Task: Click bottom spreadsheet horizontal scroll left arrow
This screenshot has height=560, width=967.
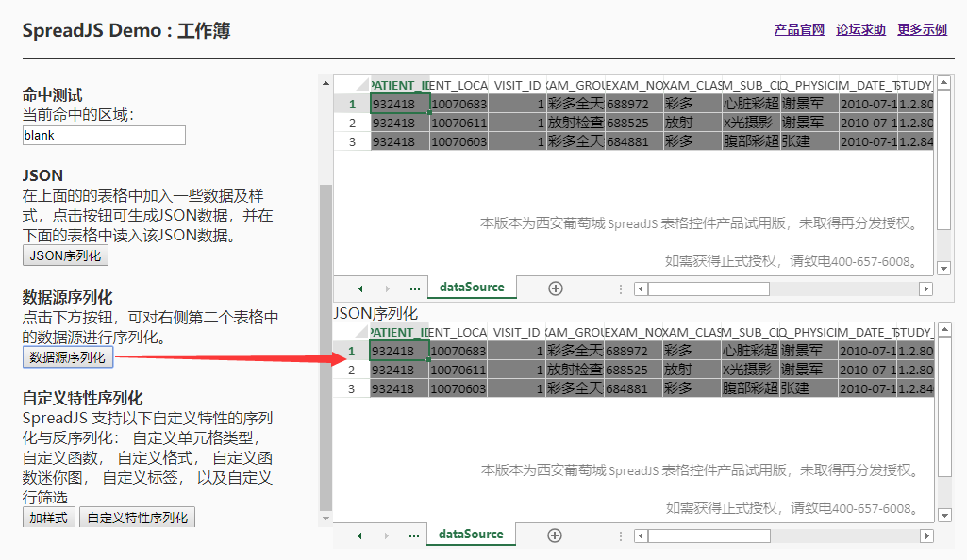Action: tap(642, 536)
